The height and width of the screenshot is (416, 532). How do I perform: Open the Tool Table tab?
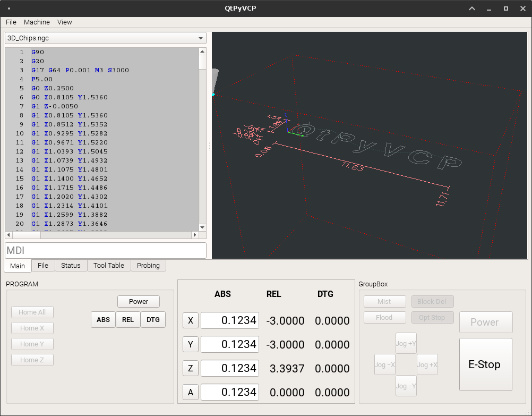tap(108, 266)
